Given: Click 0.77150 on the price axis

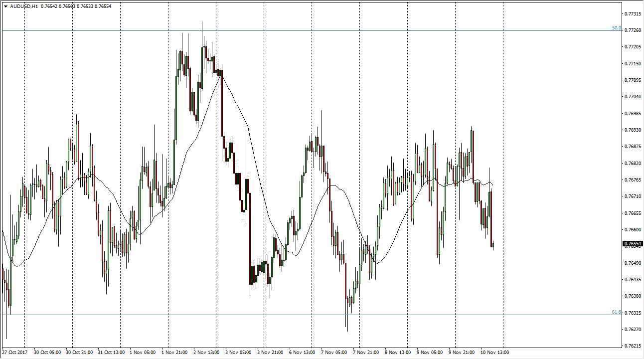Looking at the screenshot, I should [633, 63].
